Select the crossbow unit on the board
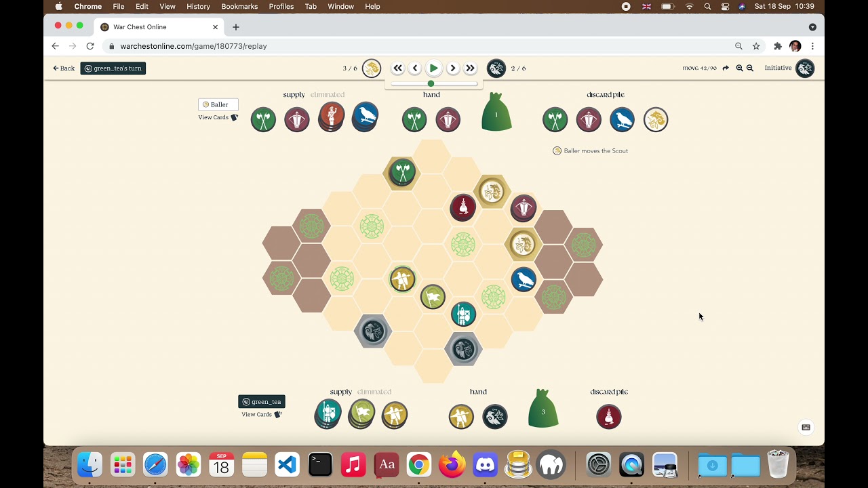 [x=524, y=207]
